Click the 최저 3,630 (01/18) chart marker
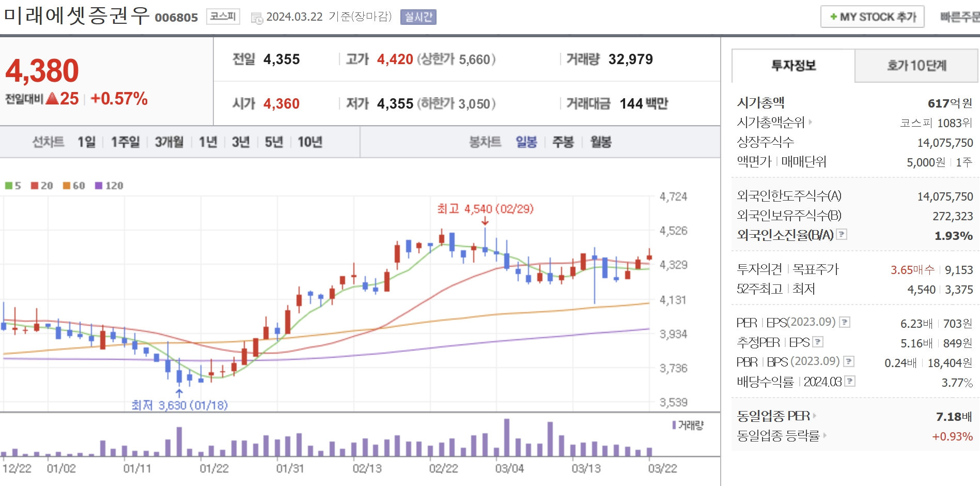Screen dimensions: 980x486 click(x=179, y=405)
